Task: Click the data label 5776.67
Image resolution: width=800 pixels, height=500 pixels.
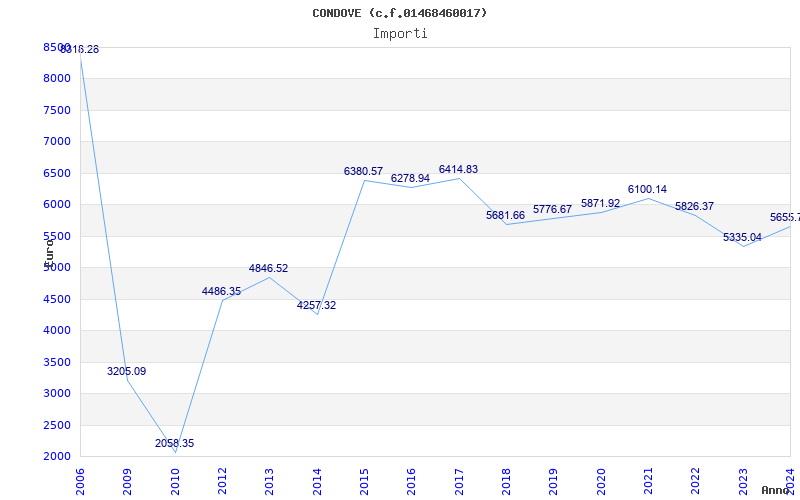Action: point(553,209)
